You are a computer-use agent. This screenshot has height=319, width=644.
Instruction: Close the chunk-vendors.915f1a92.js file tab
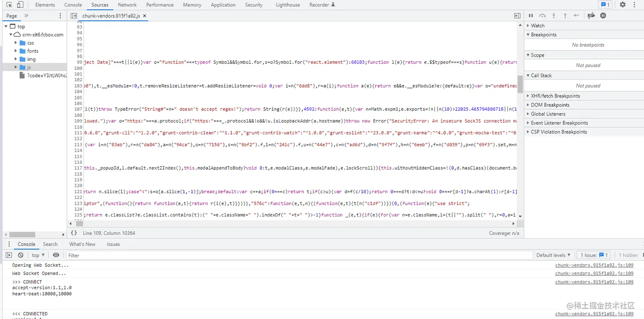click(144, 16)
